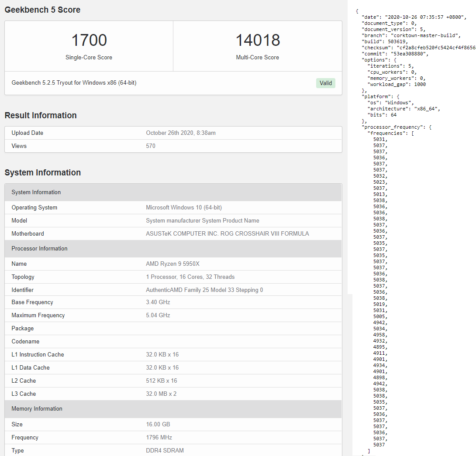Select the 512 KB x 16 value
The image size is (476, 456).
(x=162, y=381)
